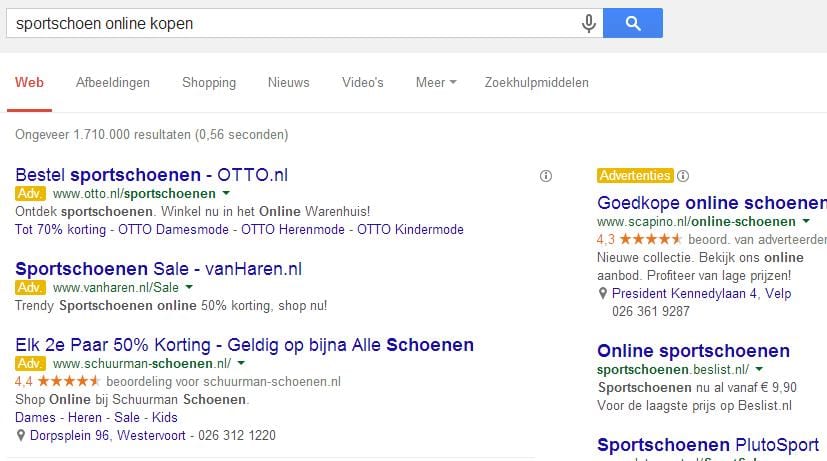Expand arrow next to sportschoenen.beslist.nl

(759, 369)
